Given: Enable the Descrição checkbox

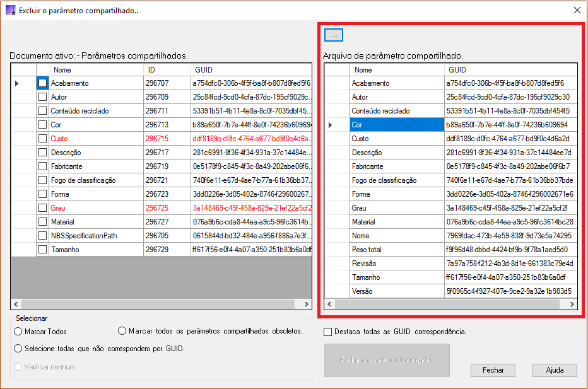Looking at the screenshot, I should coord(42,152).
